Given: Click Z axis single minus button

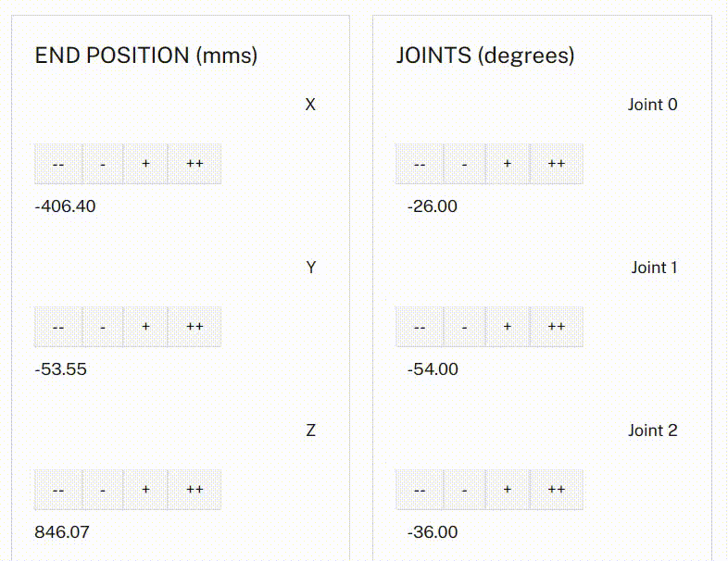Looking at the screenshot, I should pyautogui.click(x=103, y=490).
